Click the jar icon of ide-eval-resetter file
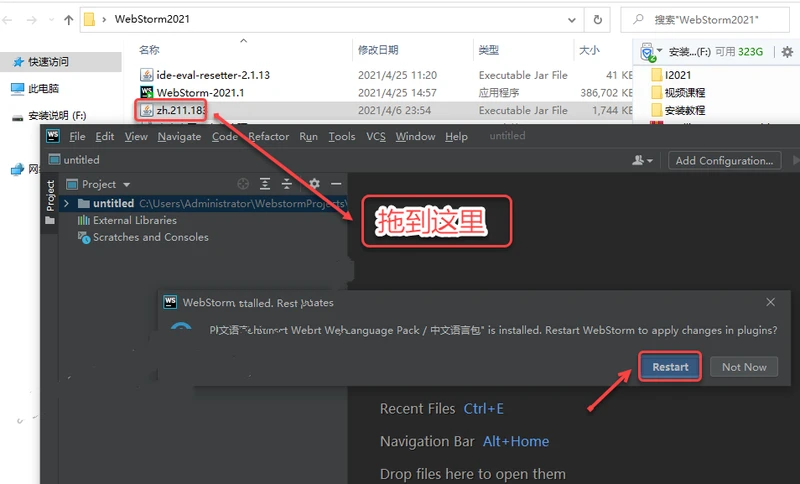The height and width of the screenshot is (484, 800). 146,75
